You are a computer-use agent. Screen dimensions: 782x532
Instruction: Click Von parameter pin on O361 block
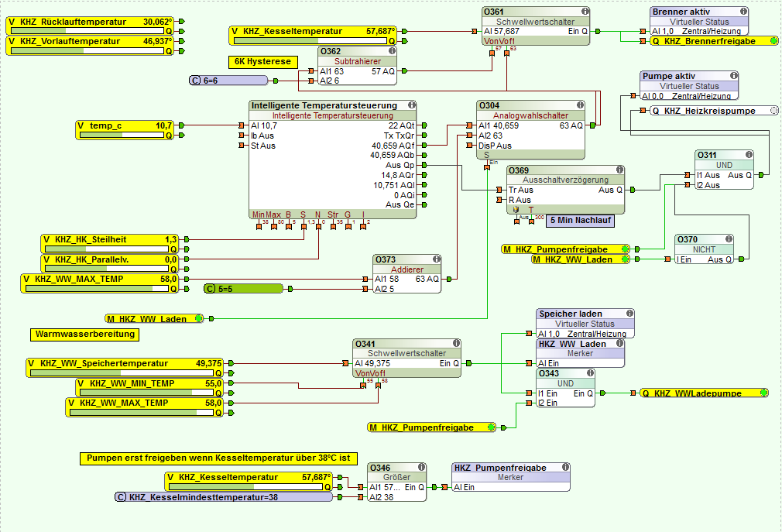tap(492, 51)
